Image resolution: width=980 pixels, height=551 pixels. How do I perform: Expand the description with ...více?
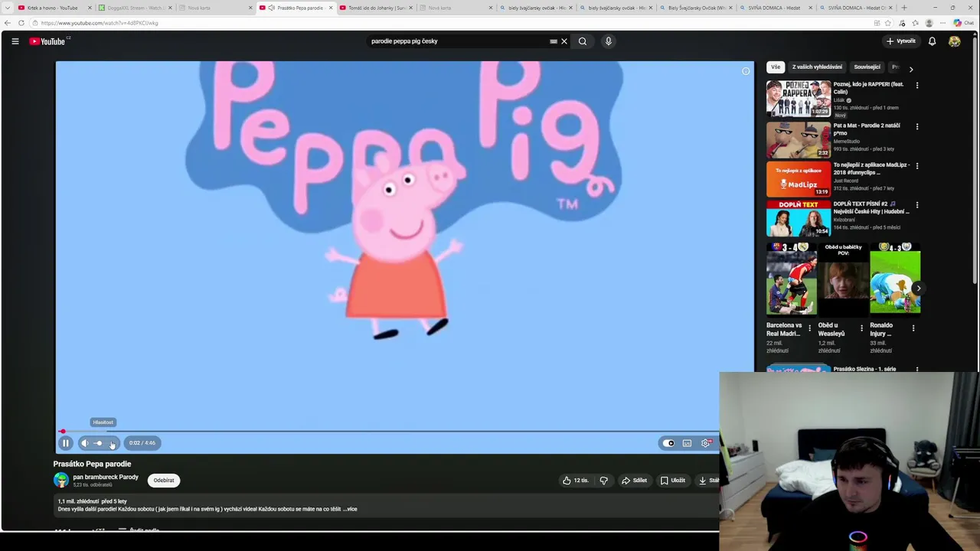[x=349, y=509]
